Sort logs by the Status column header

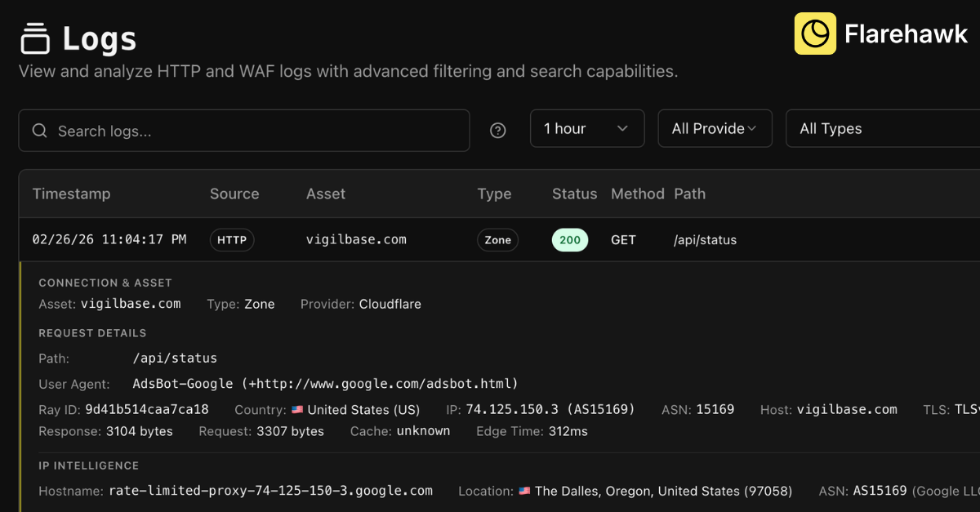tap(574, 194)
